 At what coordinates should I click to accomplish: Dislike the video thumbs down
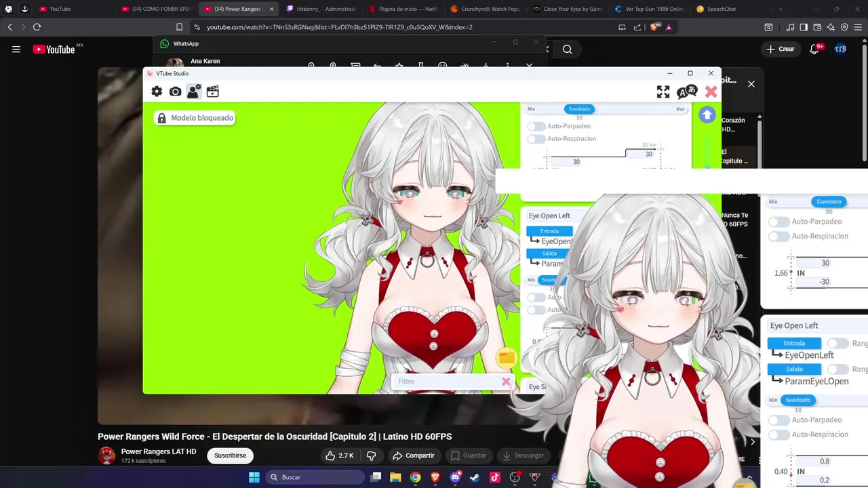coord(371,455)
